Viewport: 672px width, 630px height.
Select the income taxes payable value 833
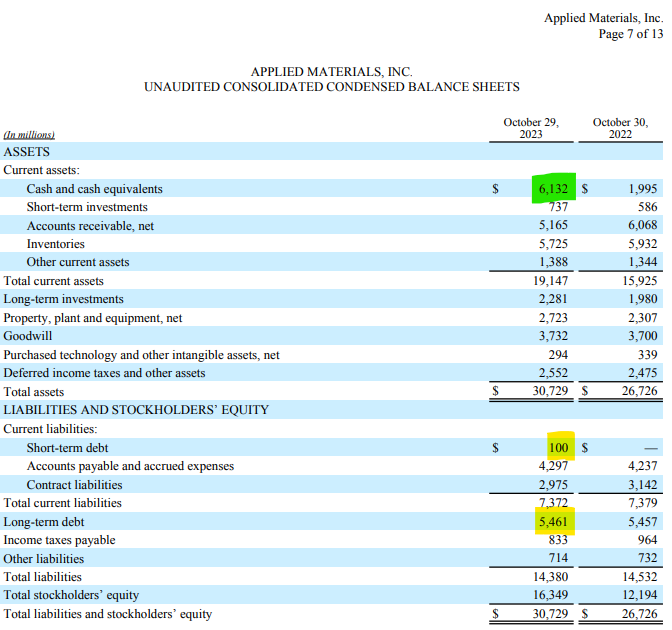[x=558, y=540]
